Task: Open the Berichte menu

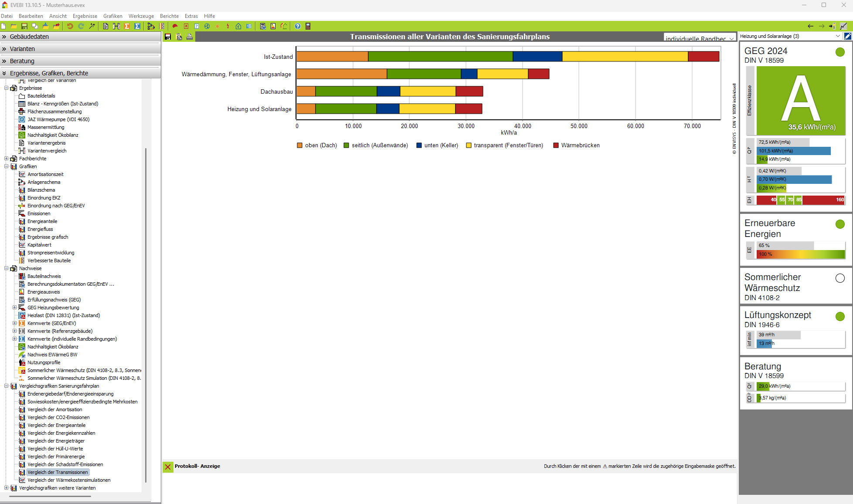Action: (169, 16)
